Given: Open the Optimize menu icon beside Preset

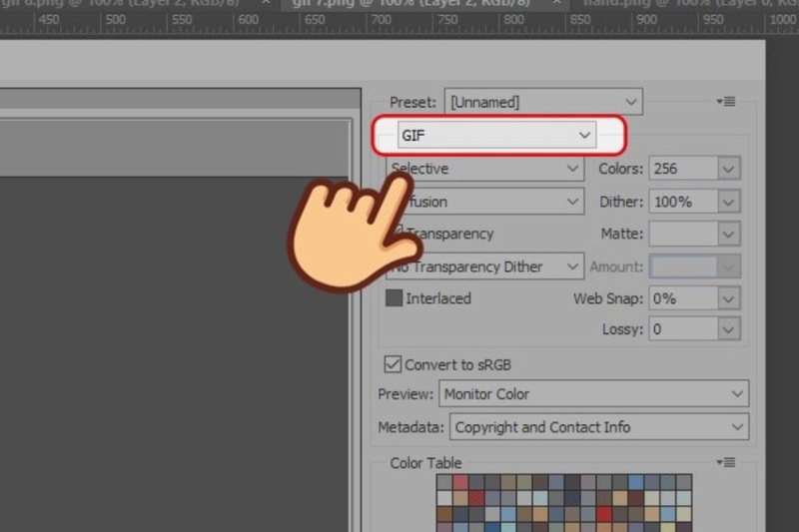Looking at the screenshot, I should [x=726, y=102].
